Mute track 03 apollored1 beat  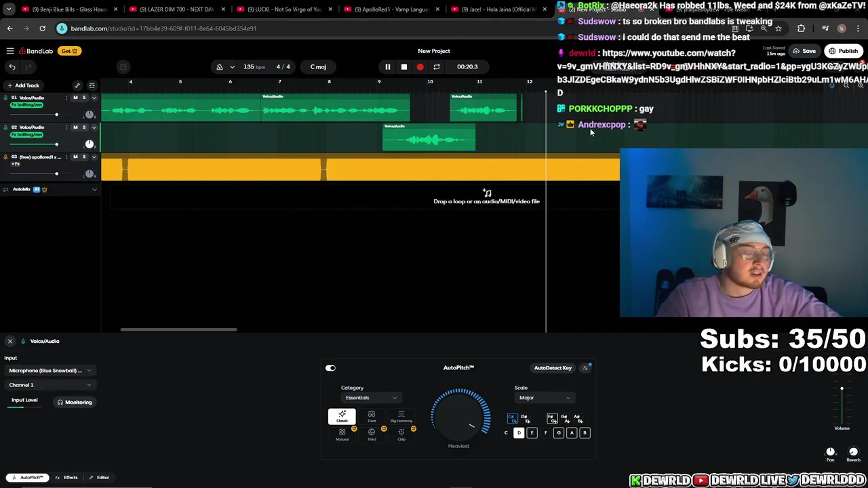[x=75, y=157]
